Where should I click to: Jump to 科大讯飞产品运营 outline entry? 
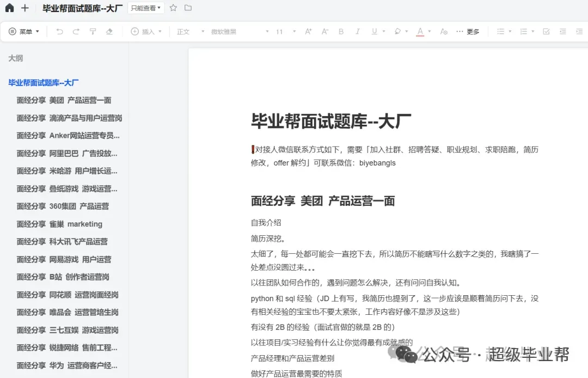(x=62, y=241)
